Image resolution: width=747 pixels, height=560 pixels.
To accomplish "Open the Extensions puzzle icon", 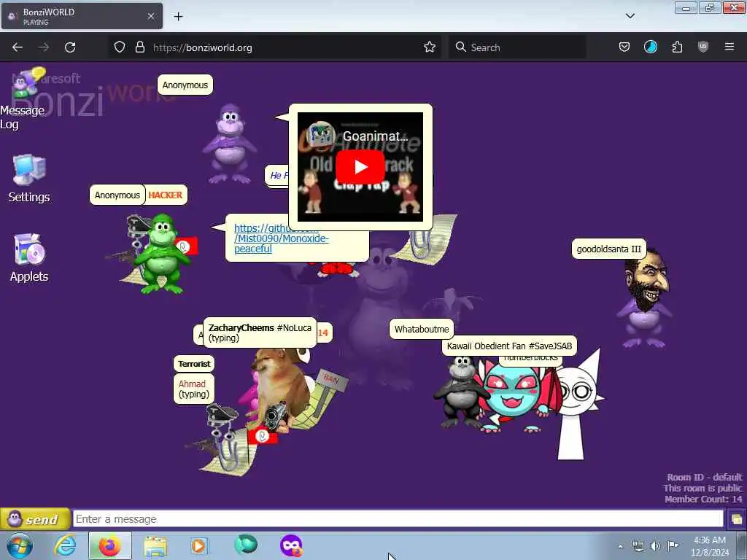I will pos(677,47).
